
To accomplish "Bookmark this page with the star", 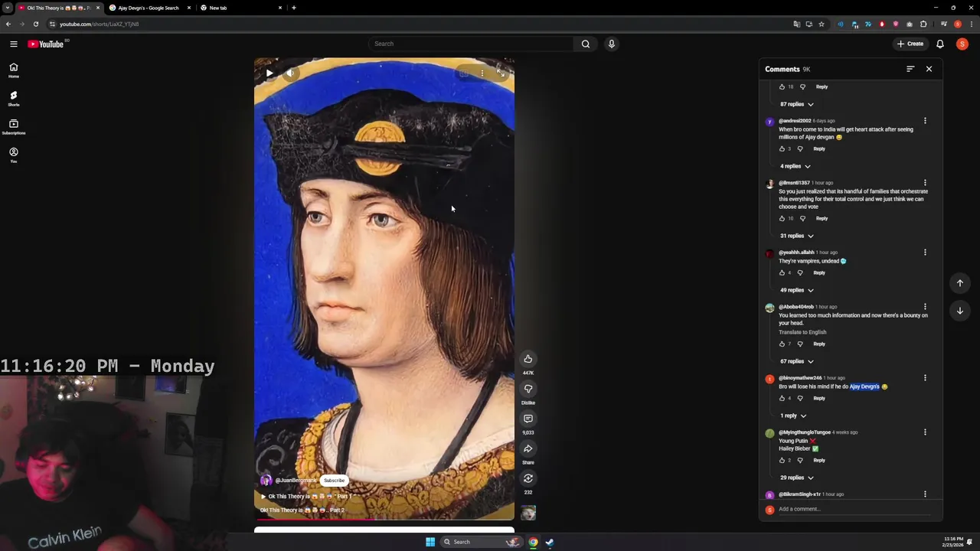I will click(x=822, y=24).
